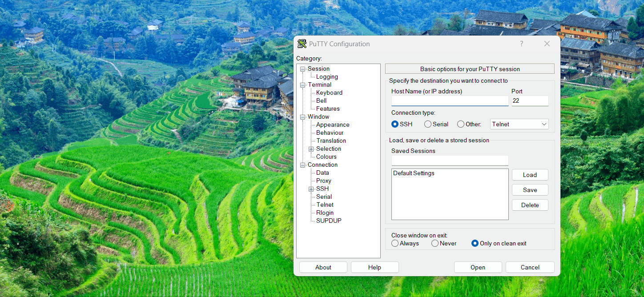Screen dimensions: 644x297
Task: Select the Other connection type option
Action: click(x=461, y=124)
